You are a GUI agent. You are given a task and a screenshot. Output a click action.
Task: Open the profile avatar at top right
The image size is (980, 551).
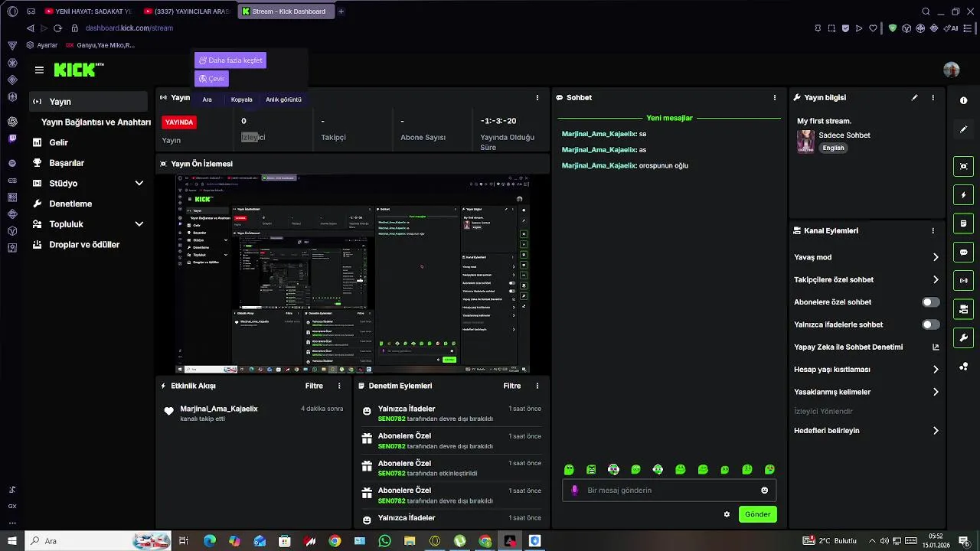(x=952, y=70)
